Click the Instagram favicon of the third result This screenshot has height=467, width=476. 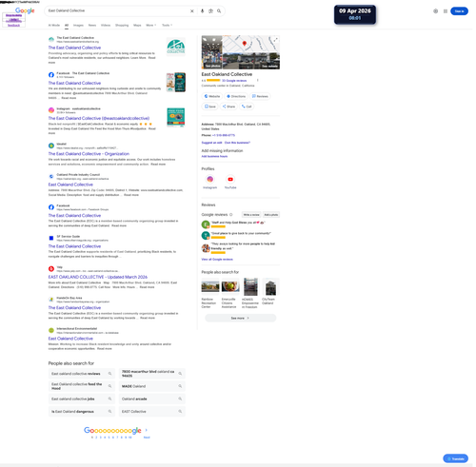tap(51, 110)
